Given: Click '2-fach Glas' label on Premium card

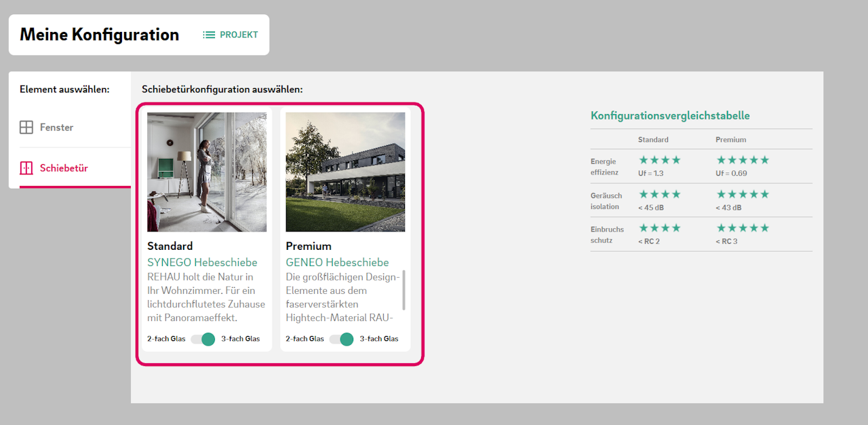Looking at the screenshot, I should pyautogui.click(x=304, y=339).
